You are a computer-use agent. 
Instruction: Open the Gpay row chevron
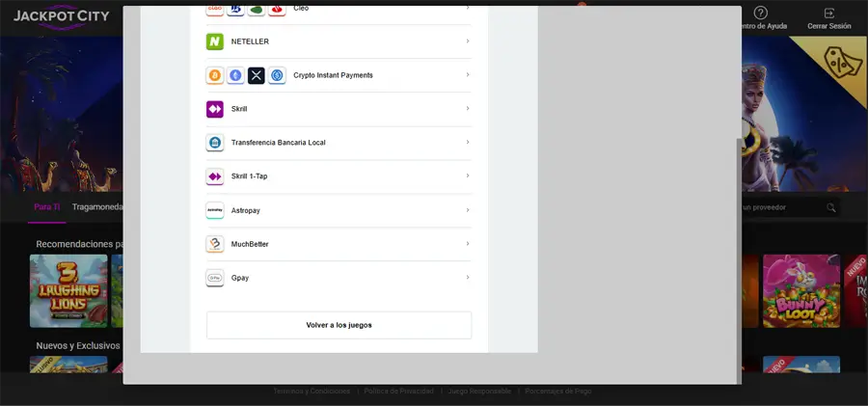[468, 278]
